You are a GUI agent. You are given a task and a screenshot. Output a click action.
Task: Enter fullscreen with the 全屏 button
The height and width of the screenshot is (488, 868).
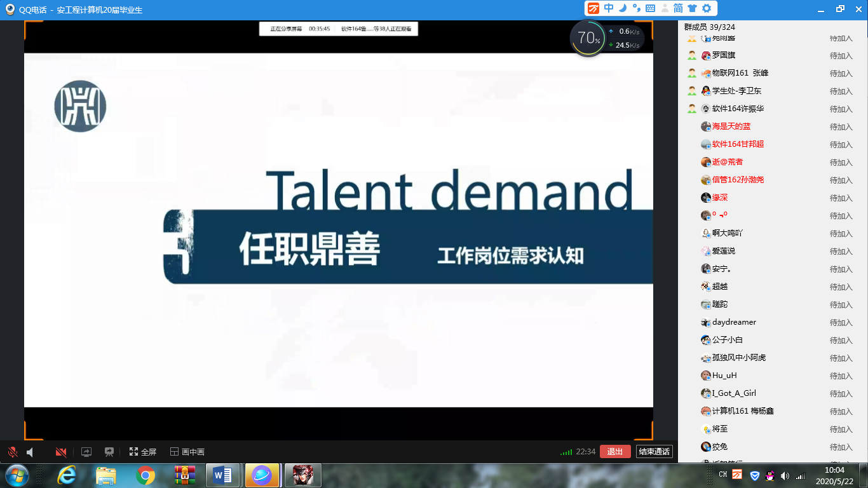pos(143,452)
